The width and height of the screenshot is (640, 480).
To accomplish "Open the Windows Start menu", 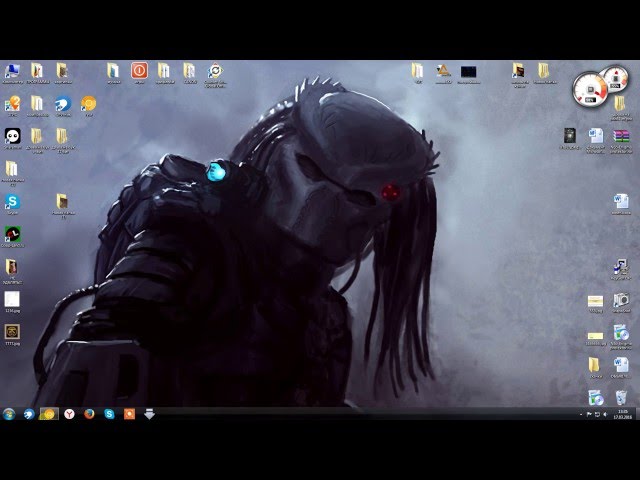I will coord(9,414).
